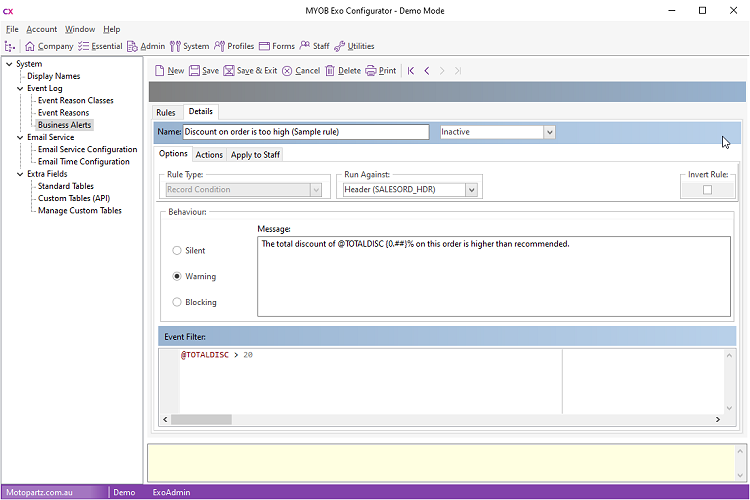Open the File menu
Image resolution: width=750 pixels, height=500 pixels.
pyautogui.click(x=12, y=29)
